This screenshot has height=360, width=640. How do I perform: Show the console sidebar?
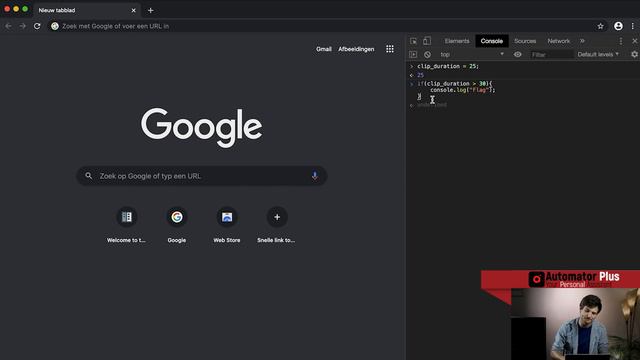(413, 54)
